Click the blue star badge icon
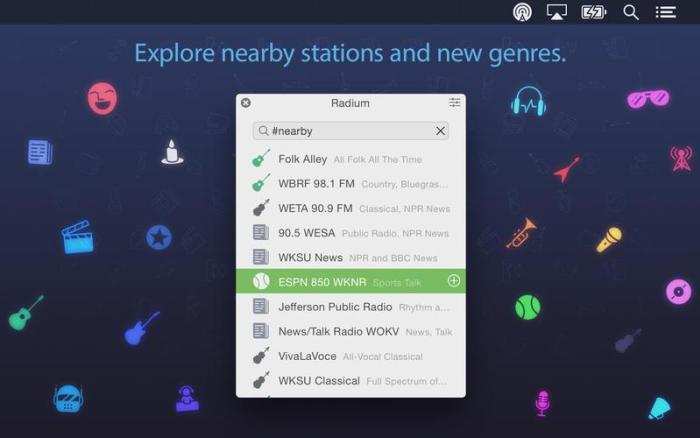Screen dimensions: 700x438 pos(159,237)
